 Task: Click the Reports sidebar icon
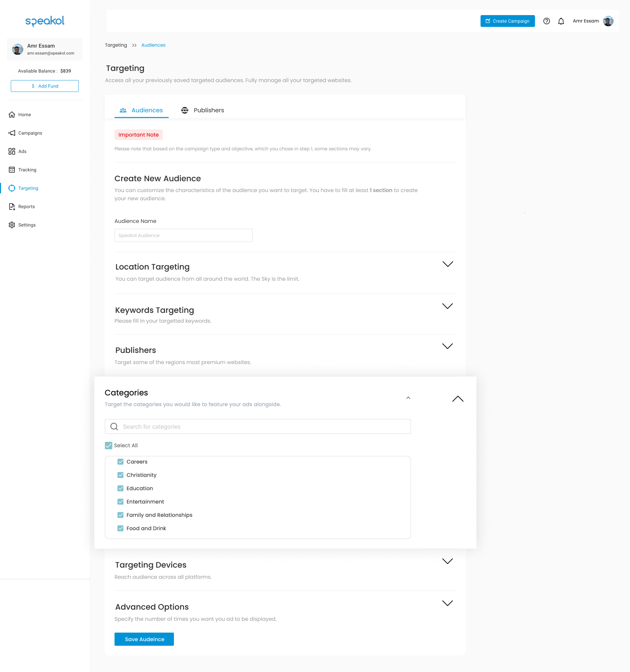point(12,206)
